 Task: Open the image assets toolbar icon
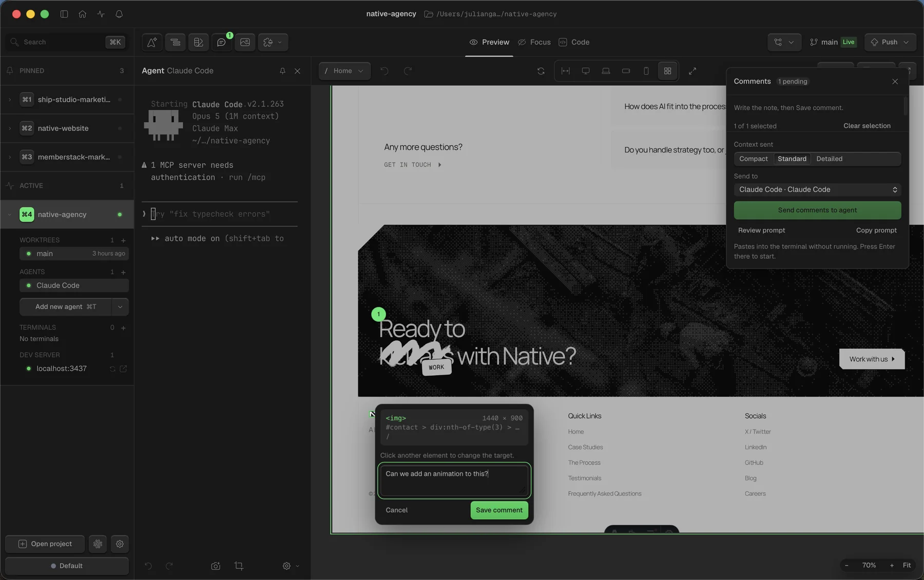(245, 42)
